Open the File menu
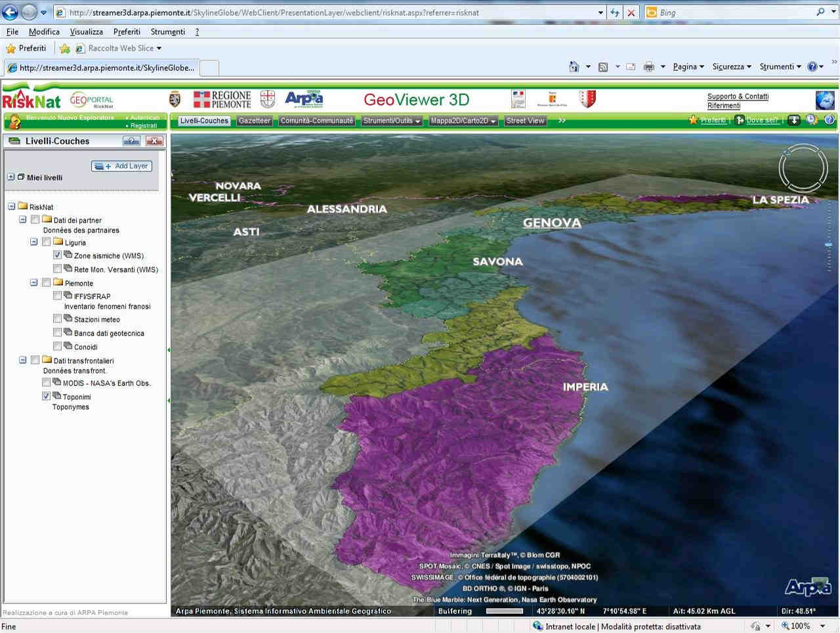The height and width of the screenshot is (633, 840). tap(12, 32)
